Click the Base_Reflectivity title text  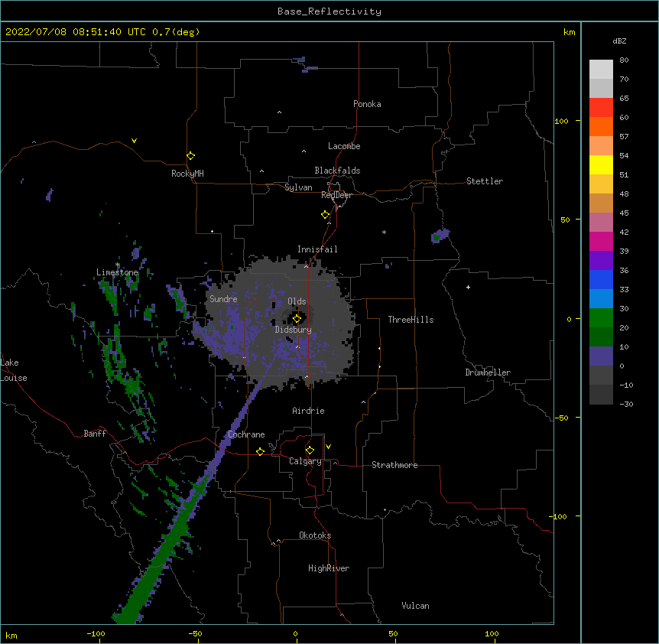329,11
